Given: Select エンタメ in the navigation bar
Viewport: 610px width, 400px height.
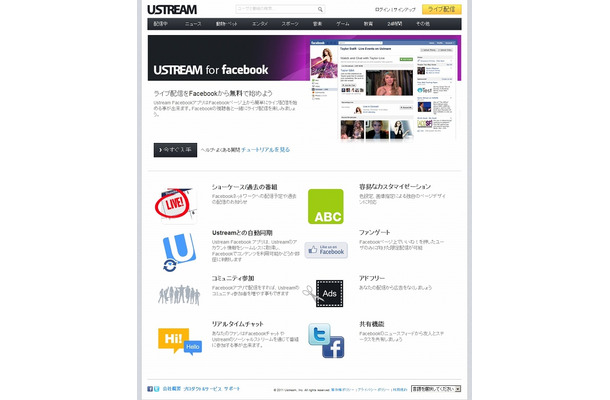Looking at the screenshot, I should (x=259, y=24).
